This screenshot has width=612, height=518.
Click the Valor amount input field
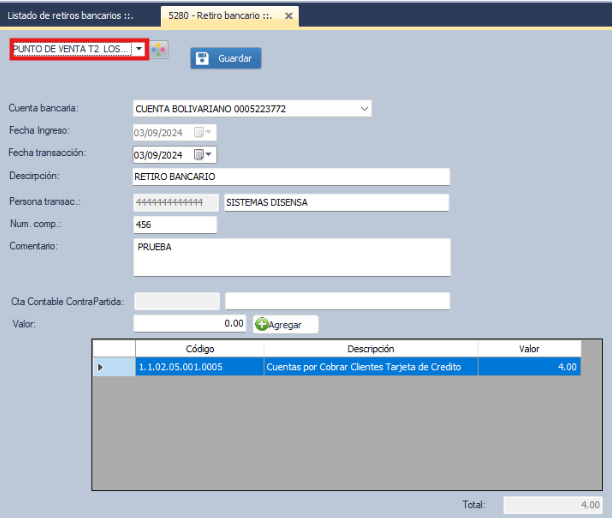[x=189, y=324]
